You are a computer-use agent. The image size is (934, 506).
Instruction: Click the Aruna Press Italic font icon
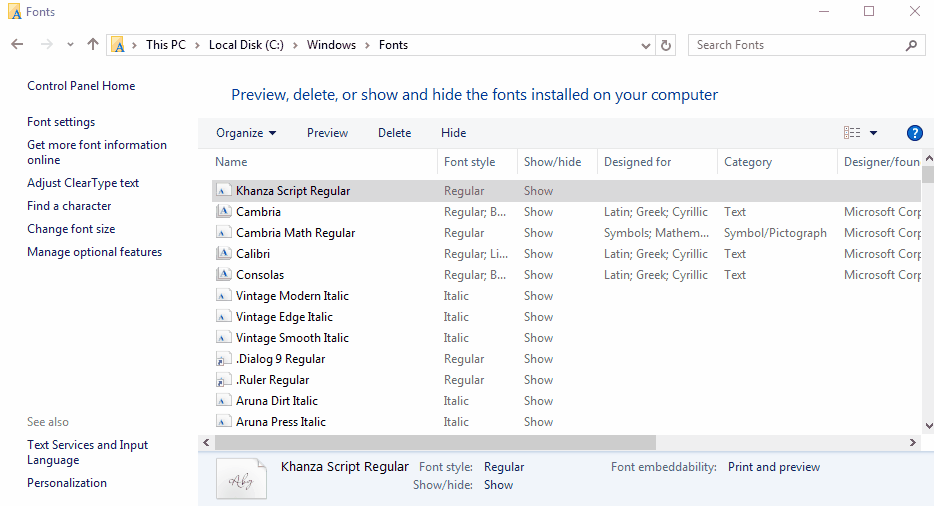point(223,421)
